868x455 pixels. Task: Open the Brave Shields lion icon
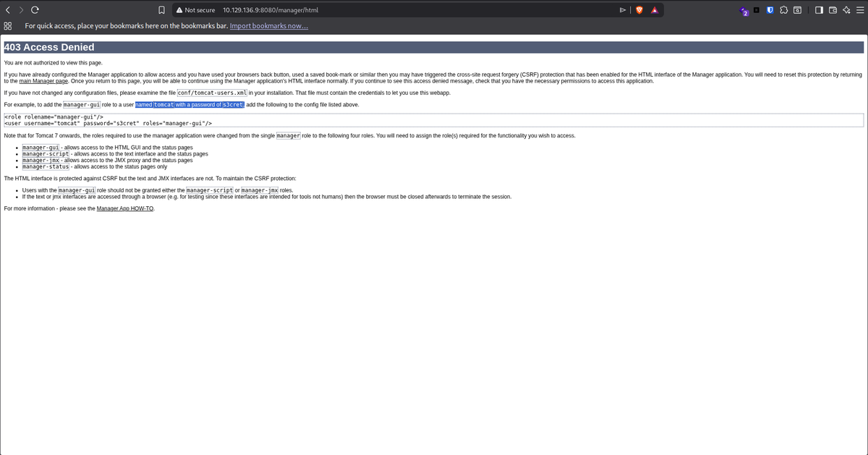(639, 10)
